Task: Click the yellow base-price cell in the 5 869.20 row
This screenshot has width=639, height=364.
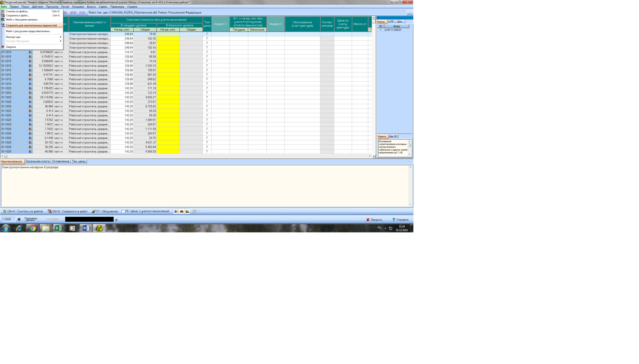Action: click(x=168, y=152)
